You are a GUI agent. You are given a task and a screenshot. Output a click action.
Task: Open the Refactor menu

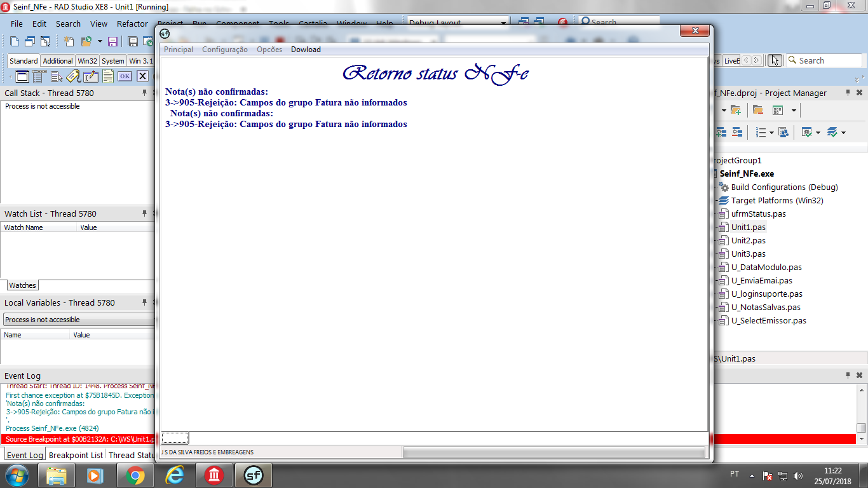[132, 24]
